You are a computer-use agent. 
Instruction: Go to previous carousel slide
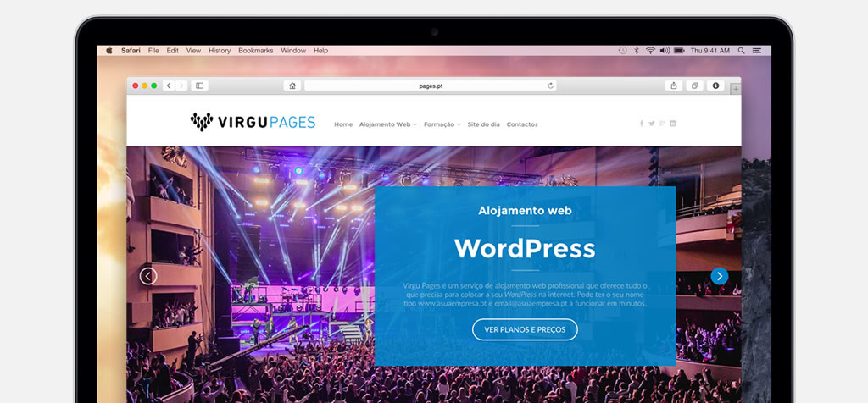pos(148,276)
